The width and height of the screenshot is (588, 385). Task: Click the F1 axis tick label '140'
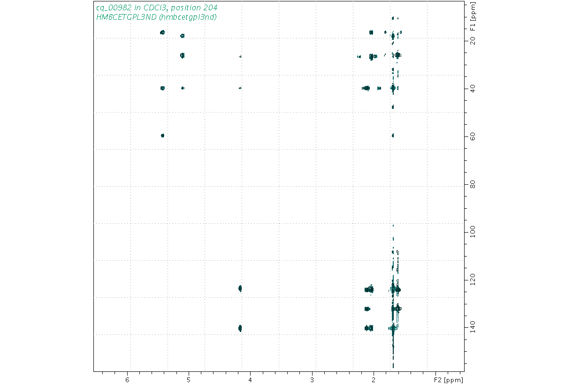[x=473, y=328]
